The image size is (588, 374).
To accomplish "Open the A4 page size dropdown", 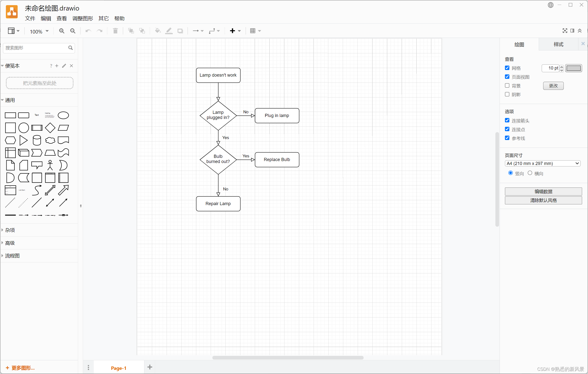I will (543, 163).
